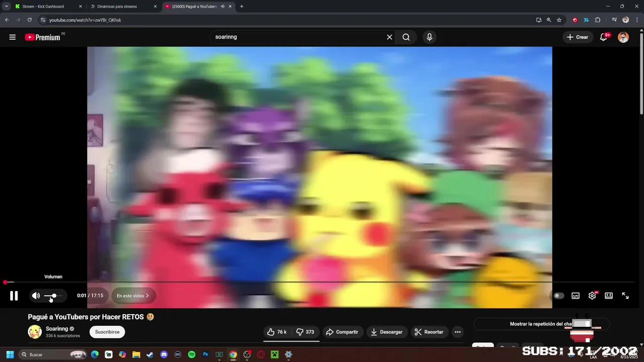The image size is (644, 362).
Task: Click the page vertical scrollbar
Action: point(641,73)
